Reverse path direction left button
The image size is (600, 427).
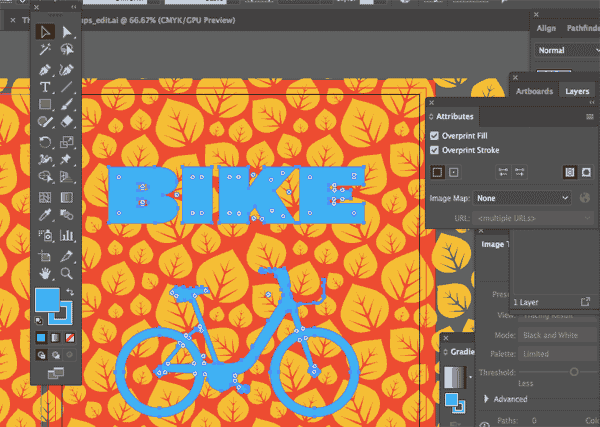503,172
